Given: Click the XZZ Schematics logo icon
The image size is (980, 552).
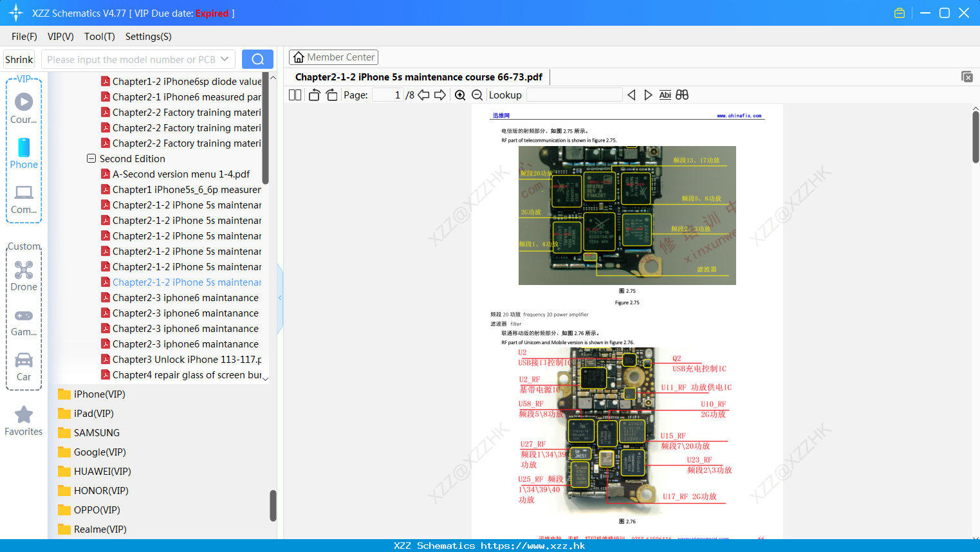Looking at the screenshot, I should tap(16, 13).
